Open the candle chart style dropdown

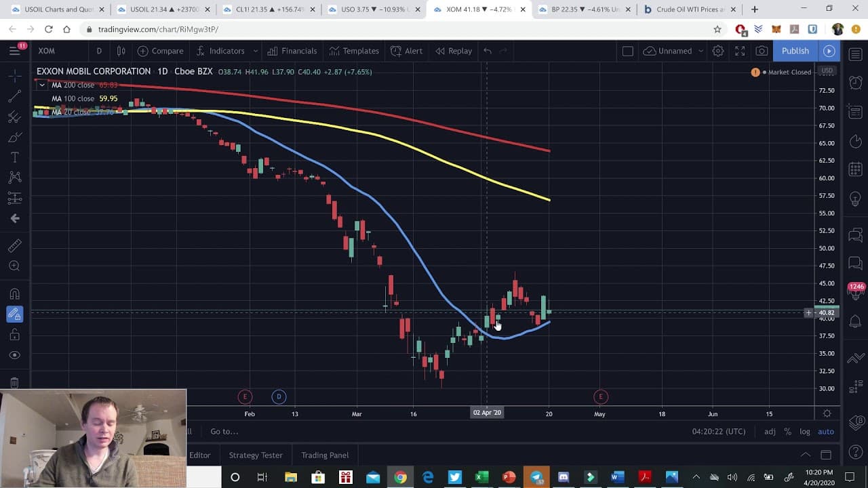pos(121,51)
